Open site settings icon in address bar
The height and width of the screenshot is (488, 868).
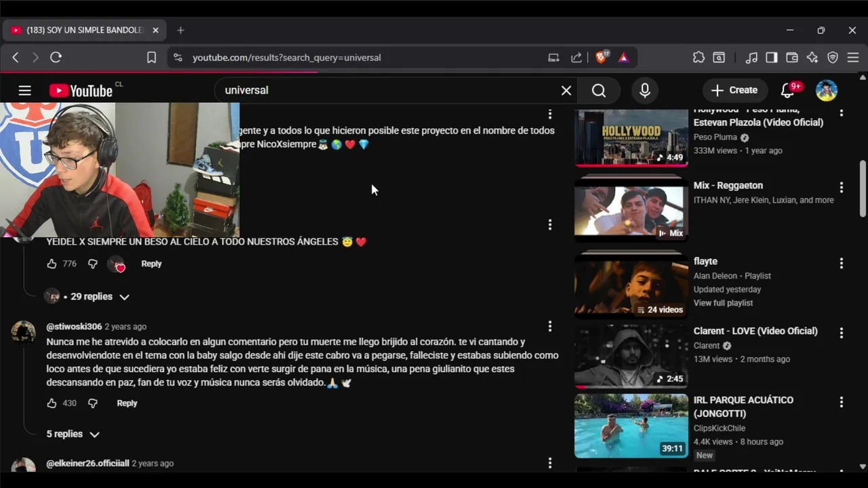click(x=178, y=58)
